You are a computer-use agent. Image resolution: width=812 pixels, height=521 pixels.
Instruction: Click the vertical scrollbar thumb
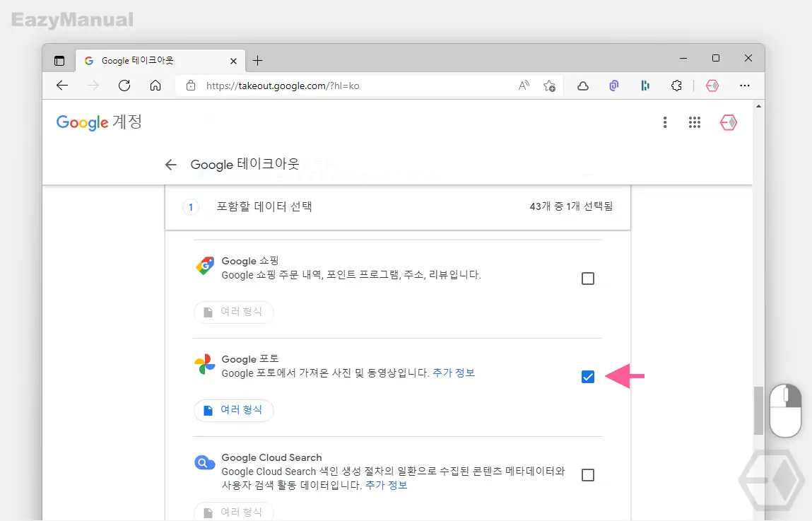tap(758, 410)
